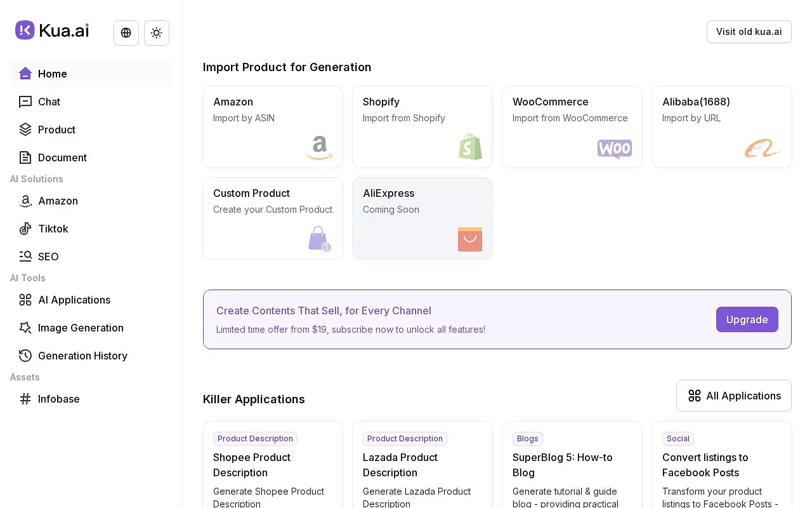Click the Blogs tag label
This screenshot has width=812, height=508.
click(x=528, y=439)
